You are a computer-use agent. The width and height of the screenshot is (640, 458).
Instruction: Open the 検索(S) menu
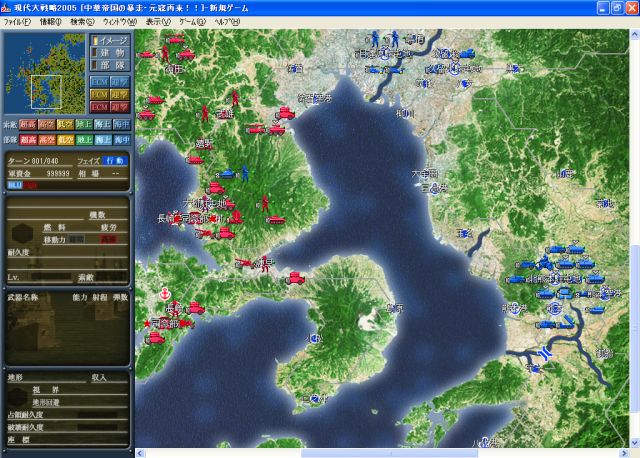(82, 22)
